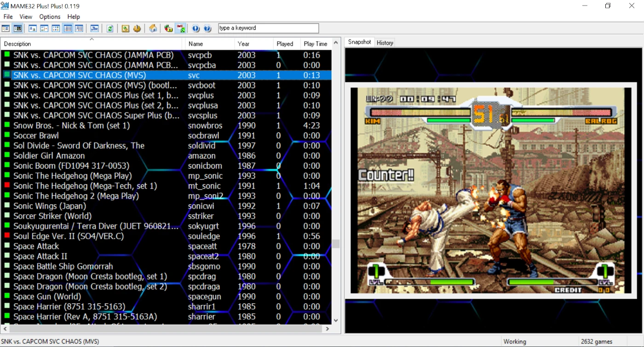644x347 pixels.
Task: Sort list by Description column header
Action: click(92, 44)
